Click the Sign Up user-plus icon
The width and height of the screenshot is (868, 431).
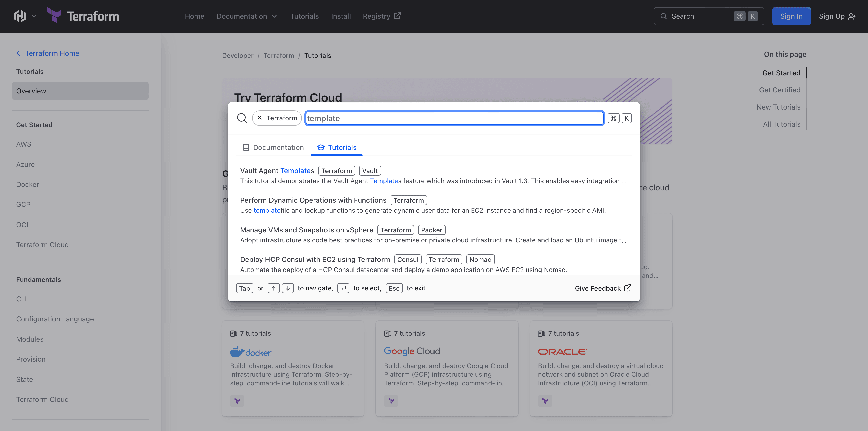pos(852,16)
